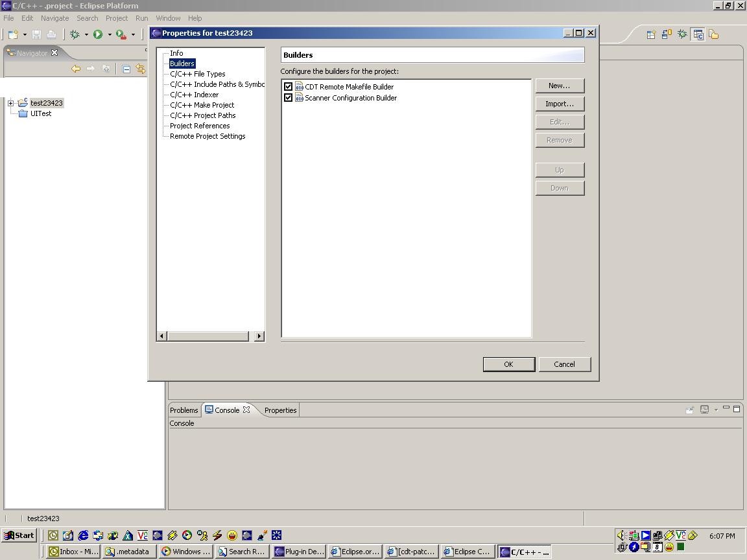Screen dimensions: 747x560
Task: Click the Internet Explorer quick launch icon
Action: [x=83, y=536]
